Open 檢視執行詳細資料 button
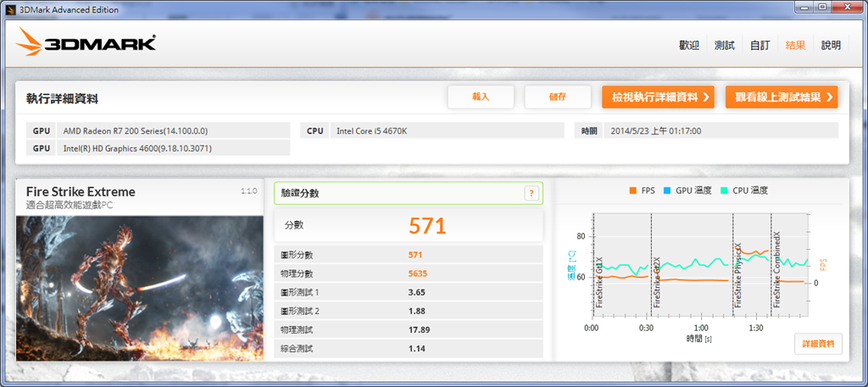Screen dimensions: 868x387 tap(658, 97)
